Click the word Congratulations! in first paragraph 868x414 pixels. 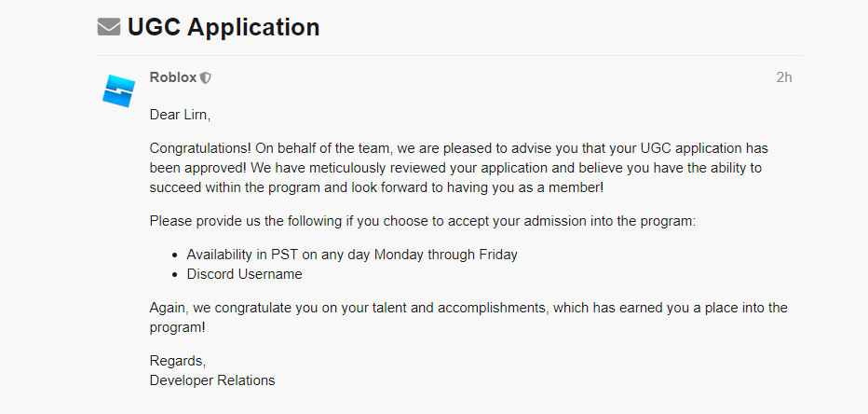[200, 149]
